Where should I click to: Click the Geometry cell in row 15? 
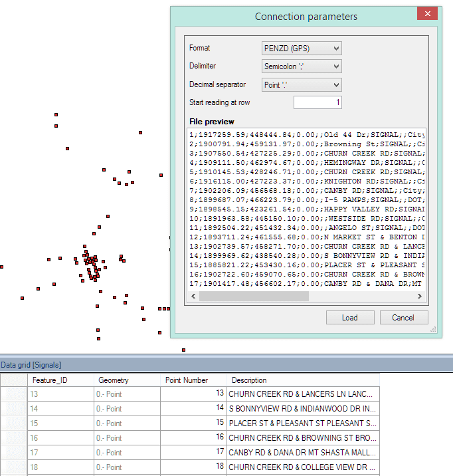coord(127,423)
